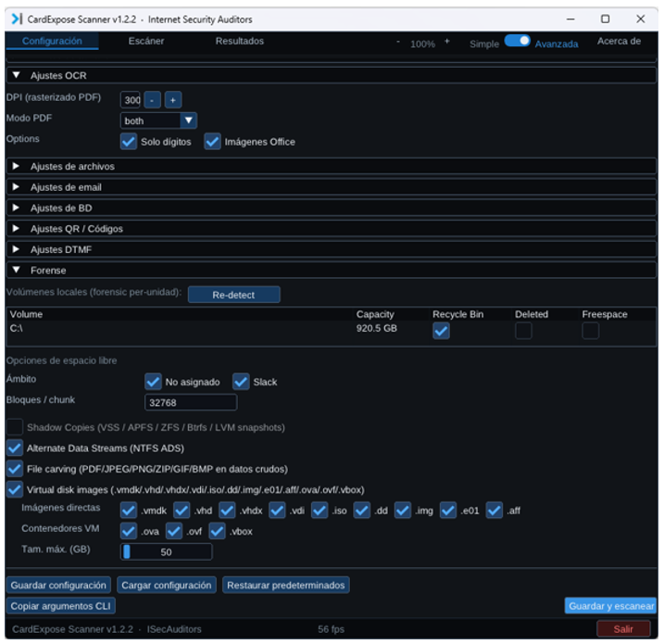The image size is (664, 644).
Task: Uncheck the .aff image type
Action: pos(494,511)
